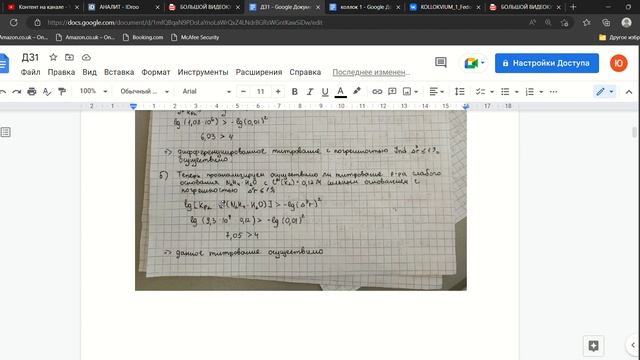Open McAfee Security bookmark

195,37
